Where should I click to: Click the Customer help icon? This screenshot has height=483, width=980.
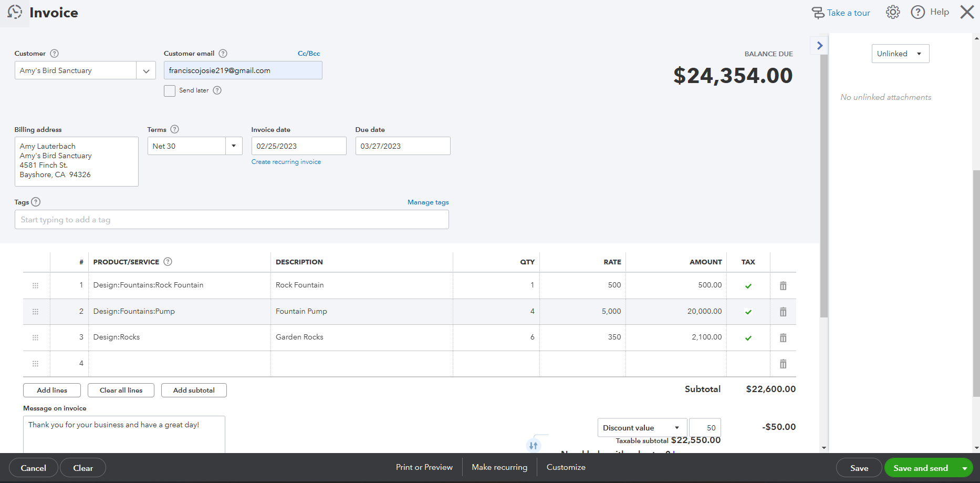pyautogui.click(x=54, y=54)
